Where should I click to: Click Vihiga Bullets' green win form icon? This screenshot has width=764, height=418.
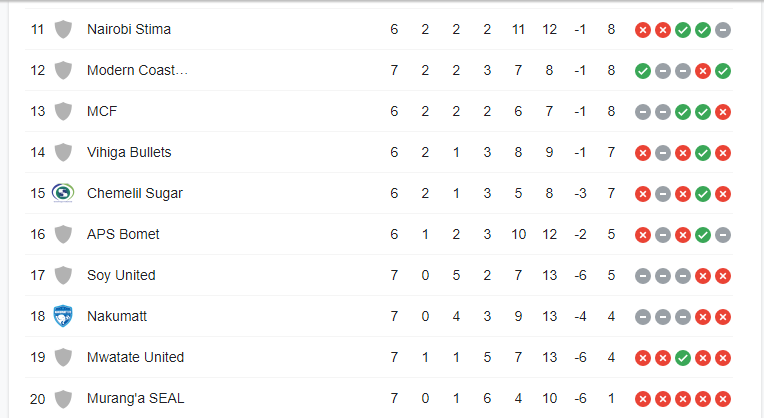(703, 153)
